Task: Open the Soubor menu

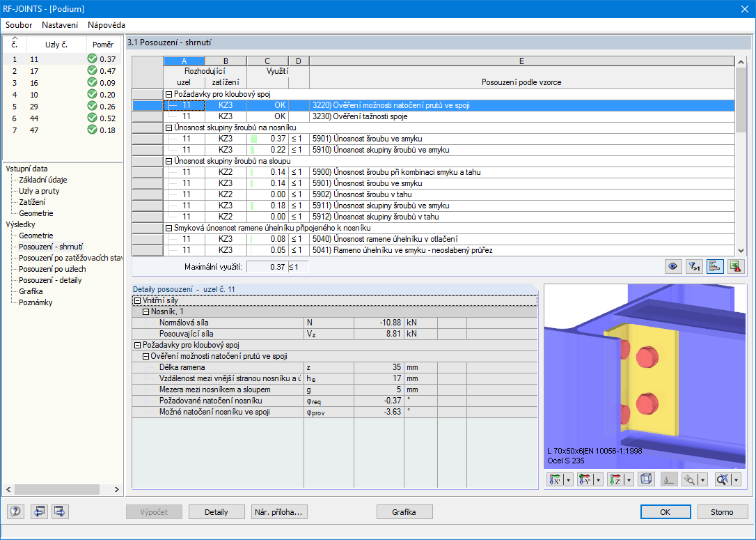Action: [x=19, y=25]
